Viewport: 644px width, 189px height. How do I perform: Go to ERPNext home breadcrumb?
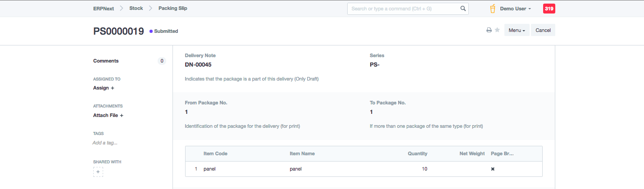(104, 9)
